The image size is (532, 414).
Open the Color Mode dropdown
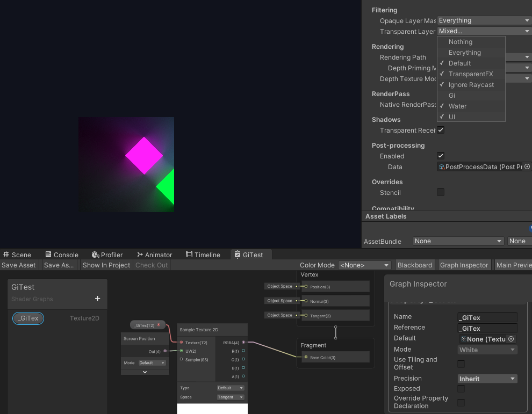coord(364,265)
